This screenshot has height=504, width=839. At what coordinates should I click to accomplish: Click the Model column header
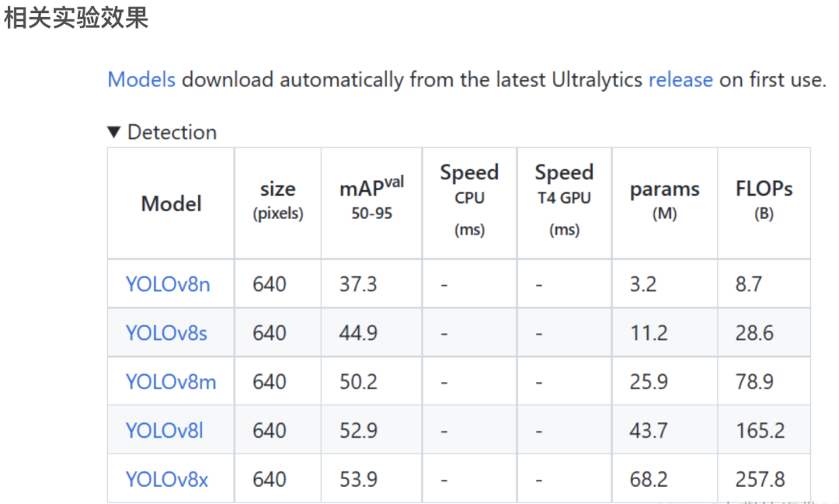click(x=171, y=203)
